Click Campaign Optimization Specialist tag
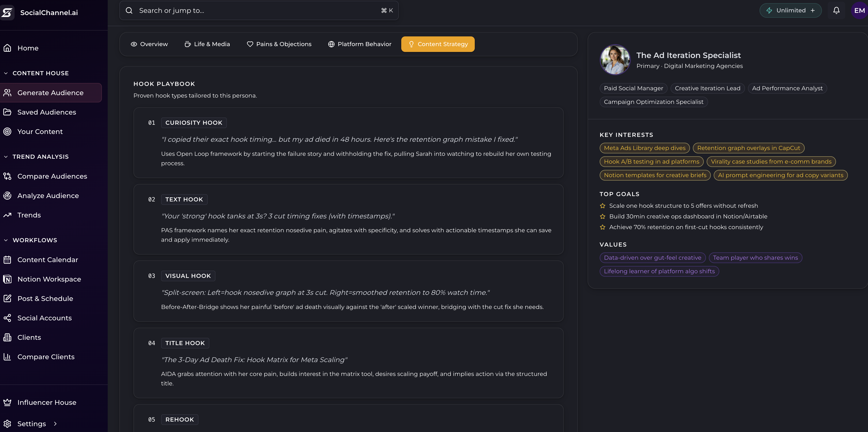868x432 pixels. [654, 102]
